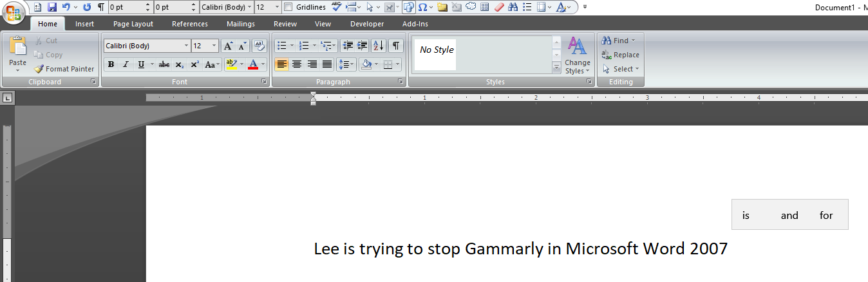The height and width of the screenshot is (282, 868).
Task: Click the Quick Access font size box
Action: [x=268, y=7]
